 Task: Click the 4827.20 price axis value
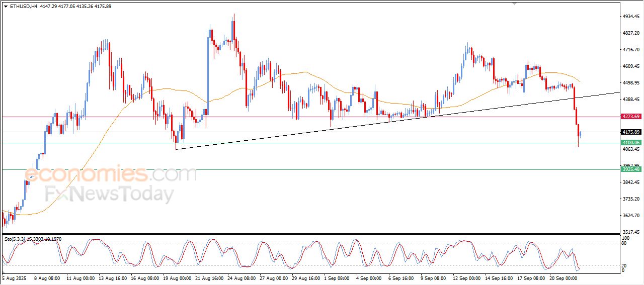tap(631, 33)
